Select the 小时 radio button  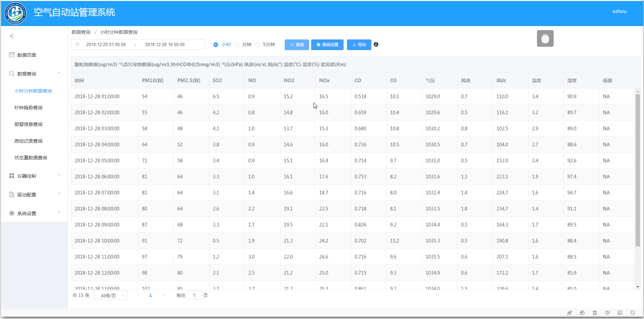[x=216, y=45]
